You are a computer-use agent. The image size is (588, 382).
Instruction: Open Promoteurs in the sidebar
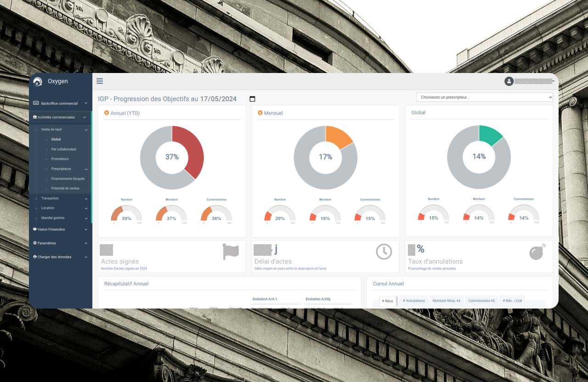[60, 159]
